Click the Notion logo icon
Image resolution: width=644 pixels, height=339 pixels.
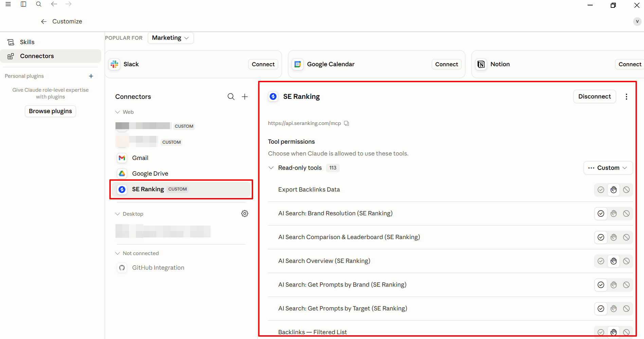(x=481, y=64)
